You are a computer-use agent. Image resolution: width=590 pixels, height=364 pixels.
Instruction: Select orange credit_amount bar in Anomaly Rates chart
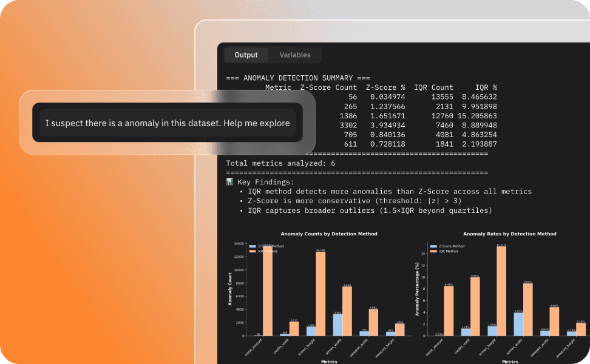coord(449,311)
